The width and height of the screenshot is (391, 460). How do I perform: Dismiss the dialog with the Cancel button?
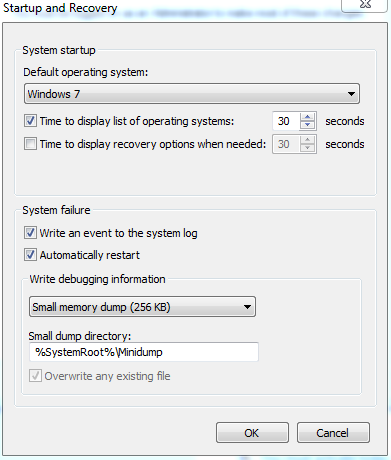tap(333, 433)
